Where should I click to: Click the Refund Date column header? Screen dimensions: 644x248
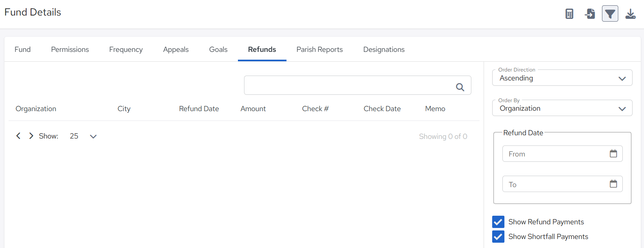pos(199,109)
